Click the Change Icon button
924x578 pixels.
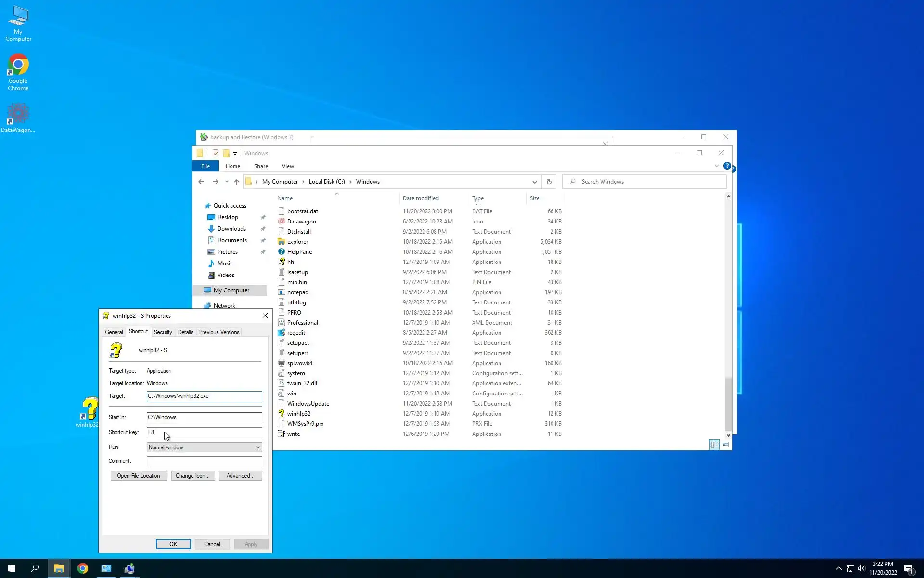tap(192, 476)
